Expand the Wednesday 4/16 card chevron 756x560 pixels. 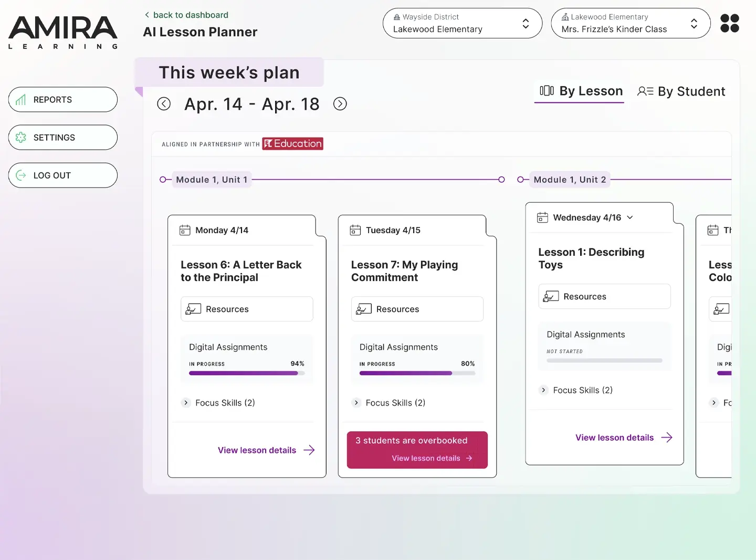[630, 217]
